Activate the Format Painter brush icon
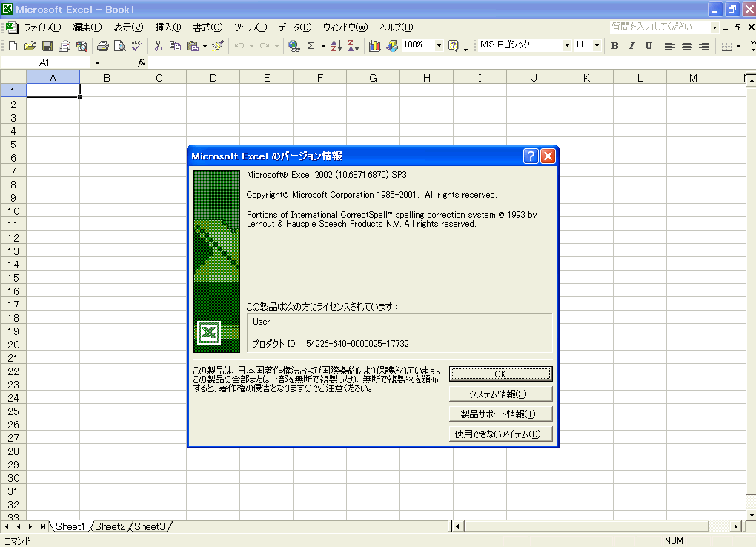756x547 pixels. pos(218,45)
